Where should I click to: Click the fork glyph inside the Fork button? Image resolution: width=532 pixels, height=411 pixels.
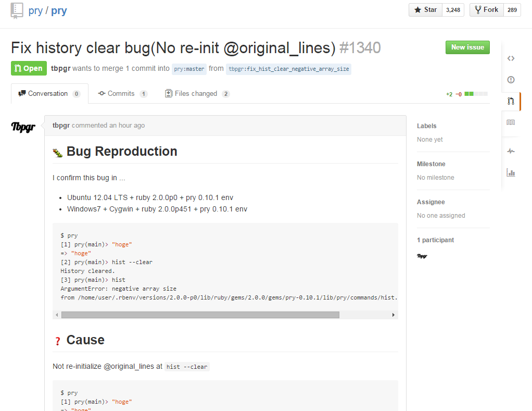point(477,9)
